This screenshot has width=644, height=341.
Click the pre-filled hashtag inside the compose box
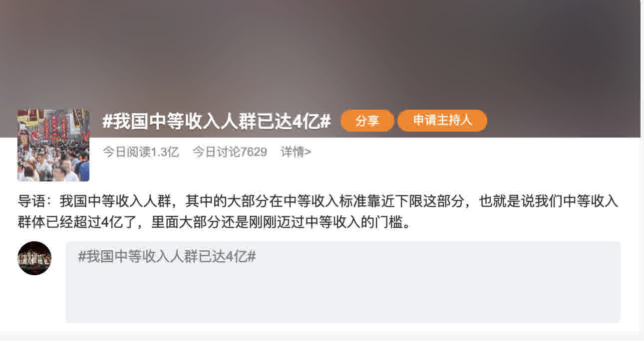(167, 257)
